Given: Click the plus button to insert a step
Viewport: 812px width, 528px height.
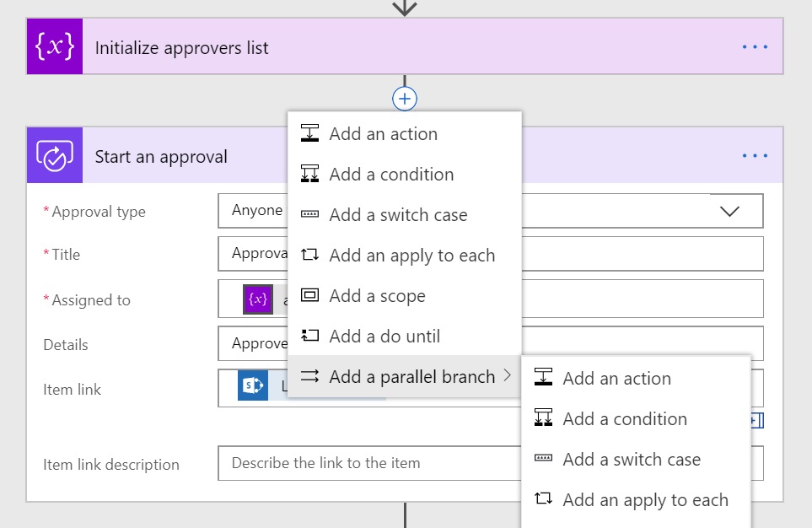Looking at the screenshot, I should click(404, 98).
